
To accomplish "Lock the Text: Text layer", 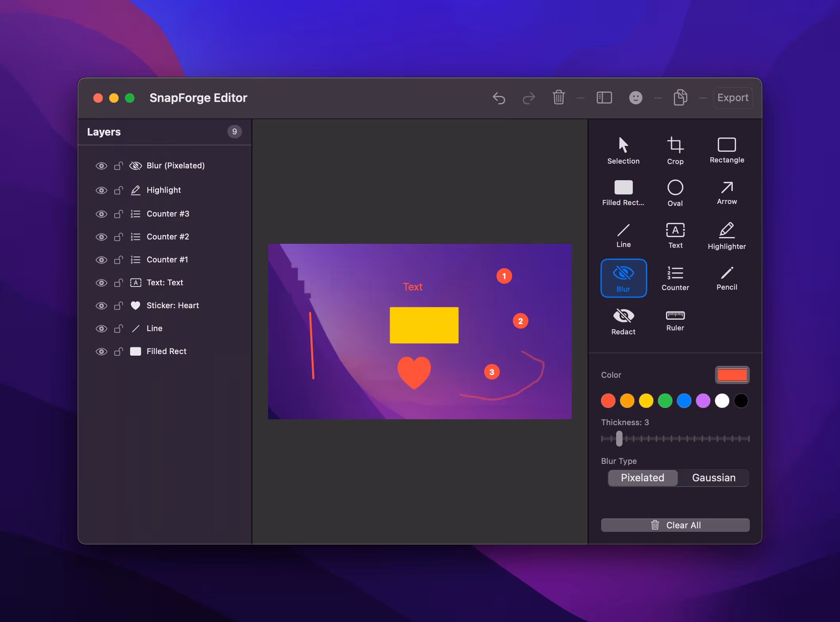I will pos(119,283).
